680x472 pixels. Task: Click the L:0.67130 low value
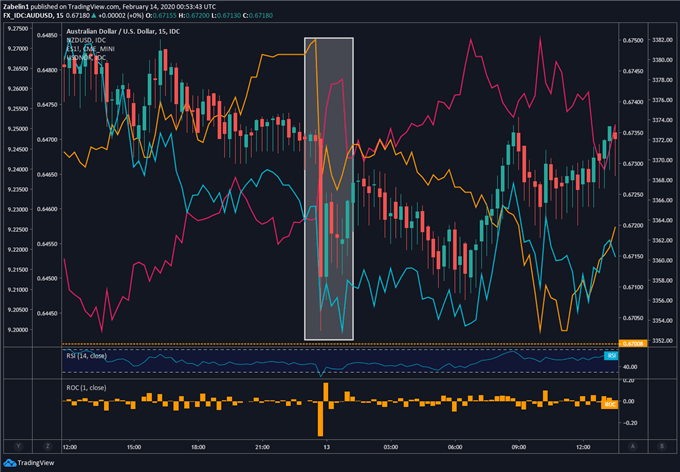[x=226, y=16]
